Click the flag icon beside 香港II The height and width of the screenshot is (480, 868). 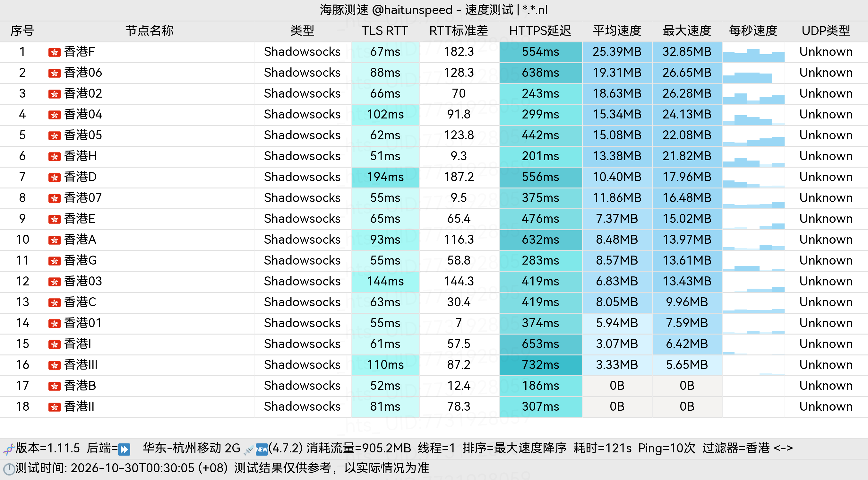pyautogui.click(x=54, y=407)
